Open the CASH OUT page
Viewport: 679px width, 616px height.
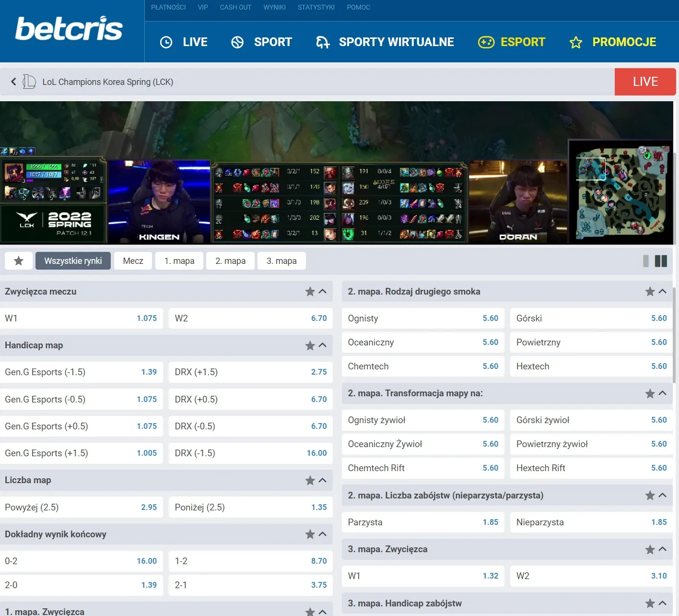(x=235, y=7)
